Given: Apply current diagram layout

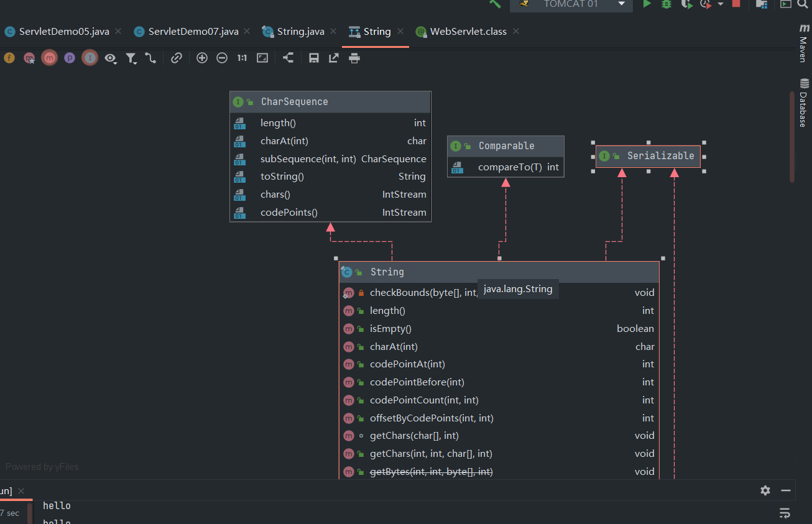Looking at the screenshot, I should (288, 58).
